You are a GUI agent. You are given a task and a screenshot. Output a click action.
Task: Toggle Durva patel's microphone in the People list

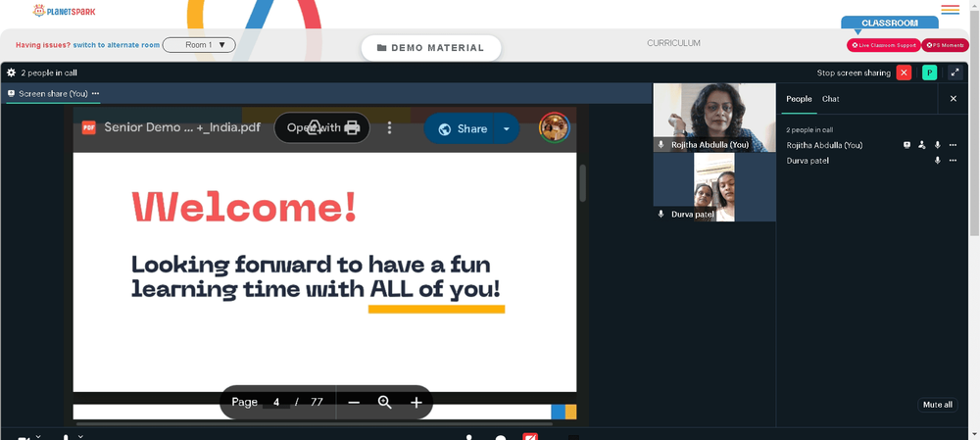point(937,161)
